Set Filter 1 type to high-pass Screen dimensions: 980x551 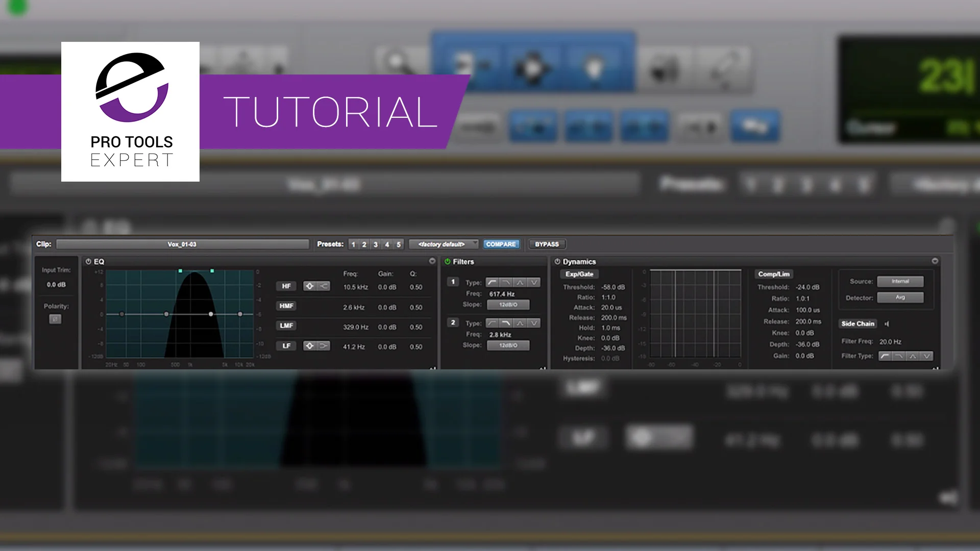click(492, 282)
